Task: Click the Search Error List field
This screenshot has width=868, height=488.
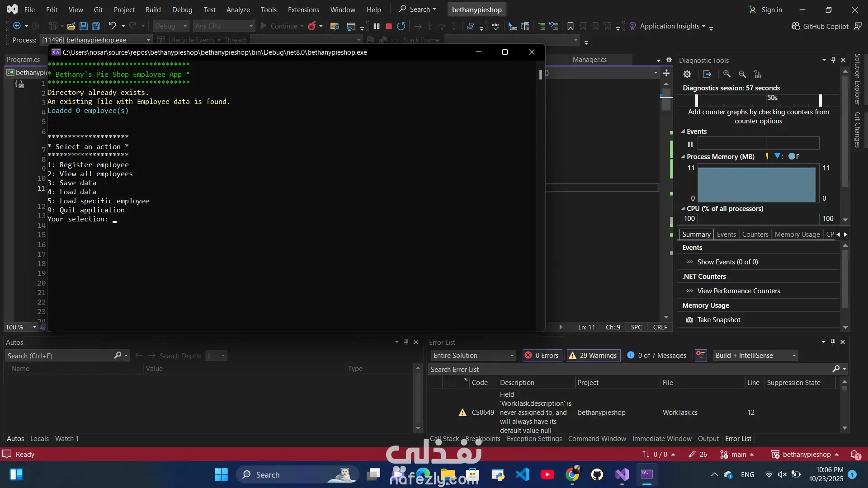Action: click(628, 369)
